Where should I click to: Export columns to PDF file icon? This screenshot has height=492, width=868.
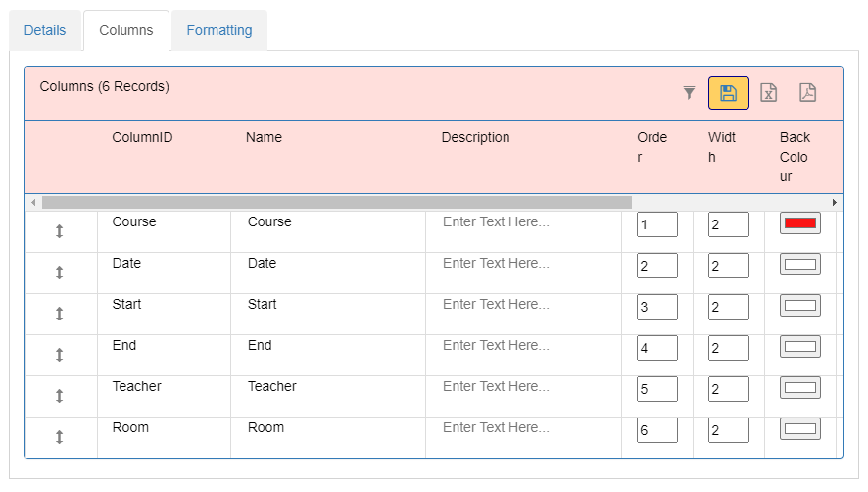tap(807, 92)
